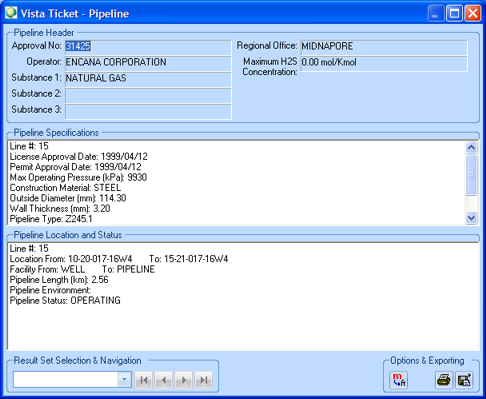This screenshot has height=399, width=486.
Task: Click 'Outside Diameter (mm): 114.30' line
Action: click(x=68, y=198)
